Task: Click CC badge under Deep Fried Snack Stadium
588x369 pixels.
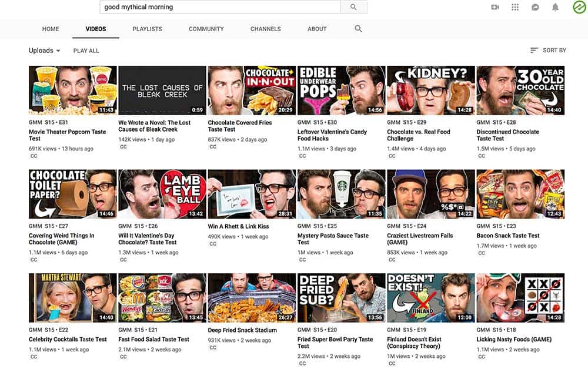Action: [x=213, y=348]
